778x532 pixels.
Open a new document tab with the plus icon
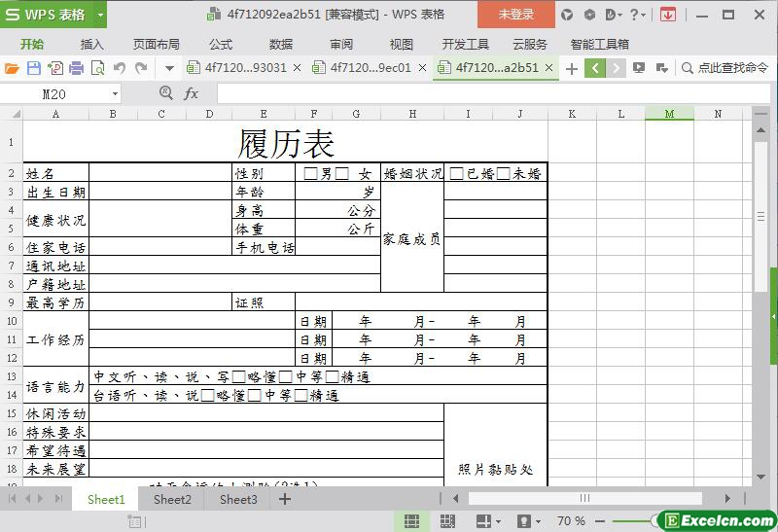(x=572, y=68)
